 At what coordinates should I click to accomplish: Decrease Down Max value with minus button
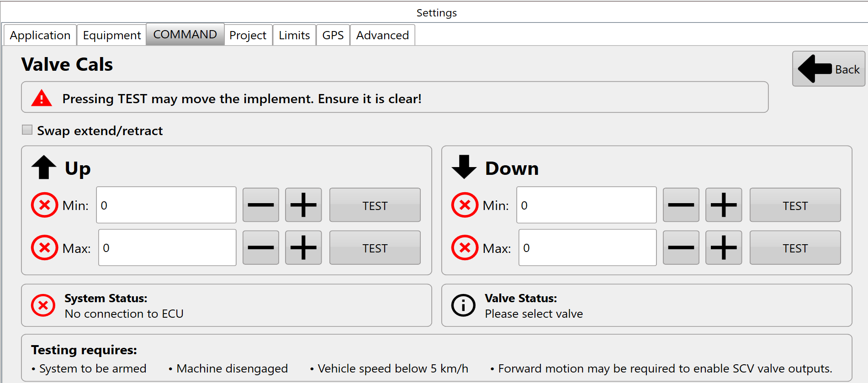click(x=681, y=247)
